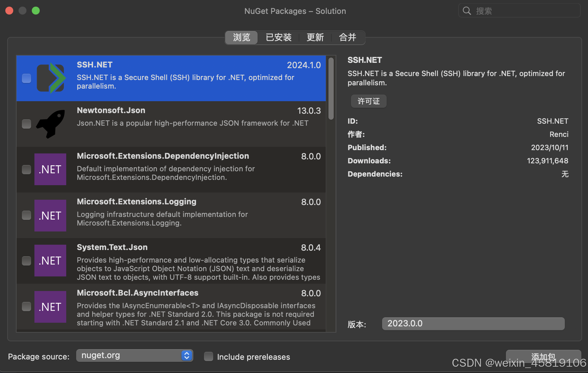Select the Newtonsoft.Json package title

111,110
